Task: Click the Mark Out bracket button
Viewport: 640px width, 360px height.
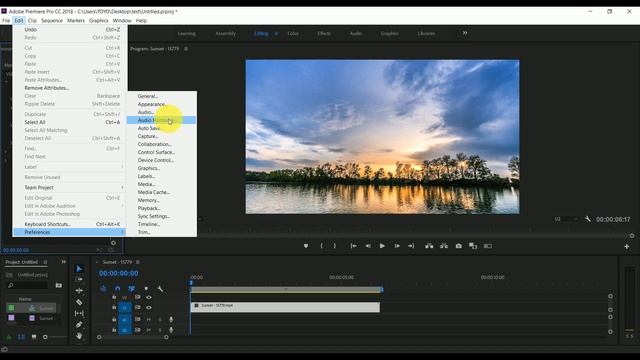Action: (x=335, y=246)
